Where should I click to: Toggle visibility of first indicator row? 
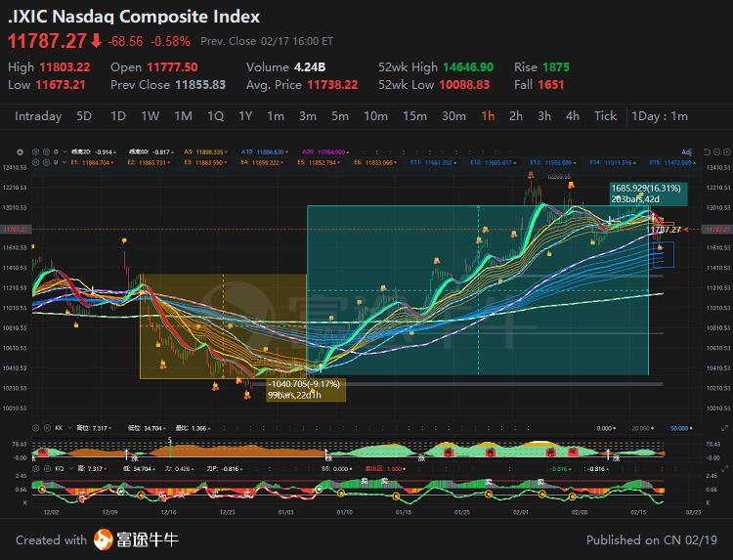[35, 152]
